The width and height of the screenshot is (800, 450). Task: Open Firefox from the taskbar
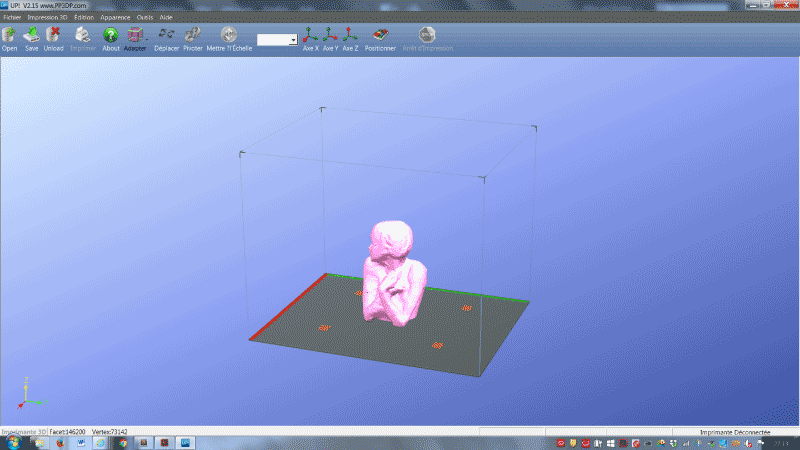(60, 443)
